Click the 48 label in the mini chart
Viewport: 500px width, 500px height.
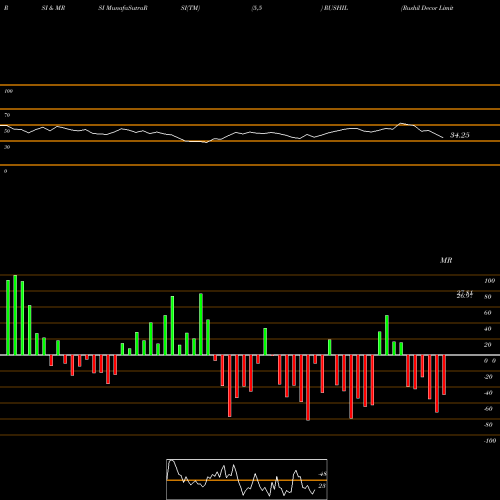click(322, 474)
